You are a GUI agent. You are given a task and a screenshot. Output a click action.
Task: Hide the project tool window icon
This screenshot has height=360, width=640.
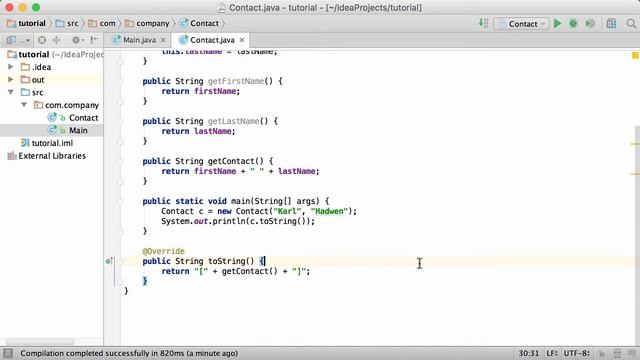94,40
